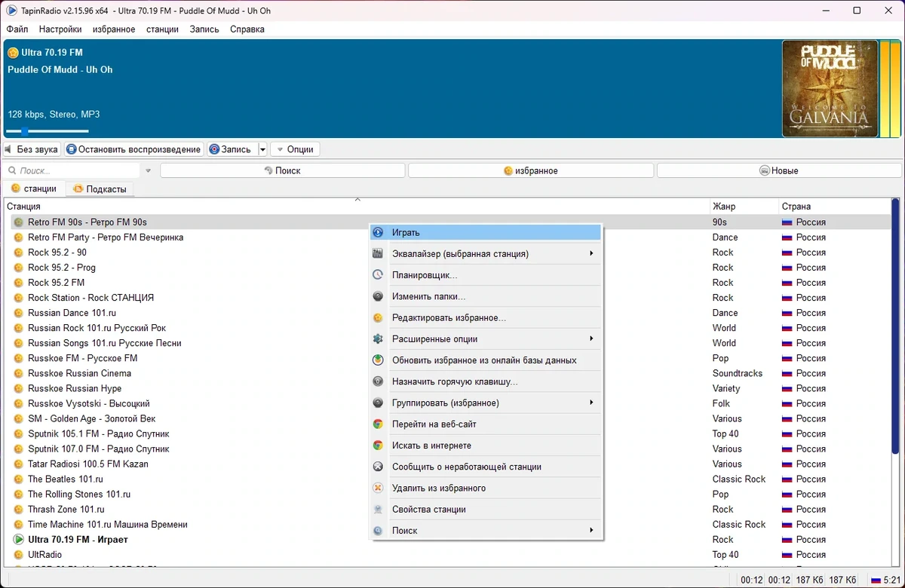Click the Equalizer icon in context menu
Viewport: 905px width, 588px height.
379,253
